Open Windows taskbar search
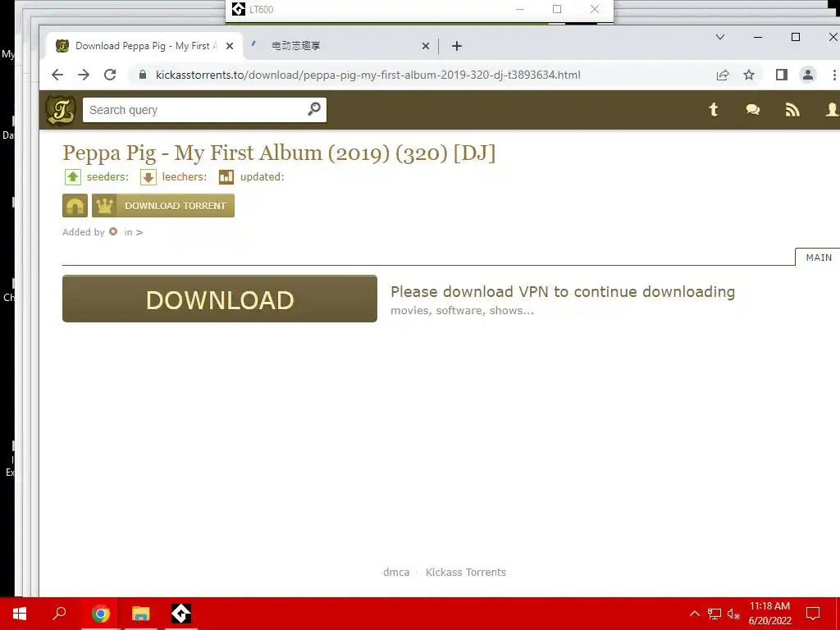 (59, 614)
